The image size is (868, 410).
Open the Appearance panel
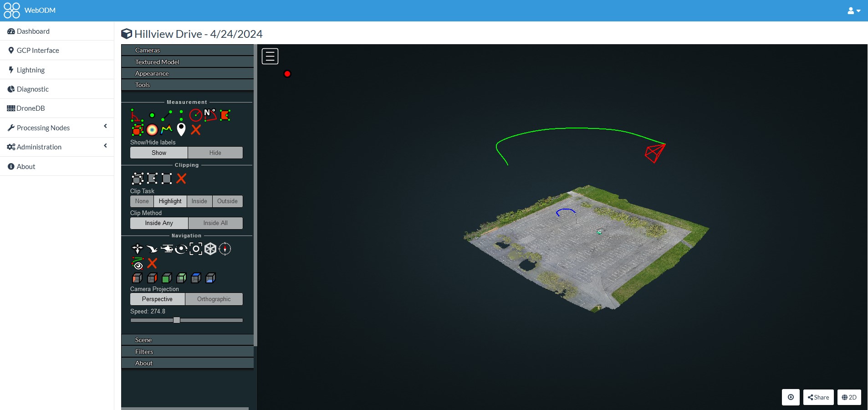[x=187, y=73]
